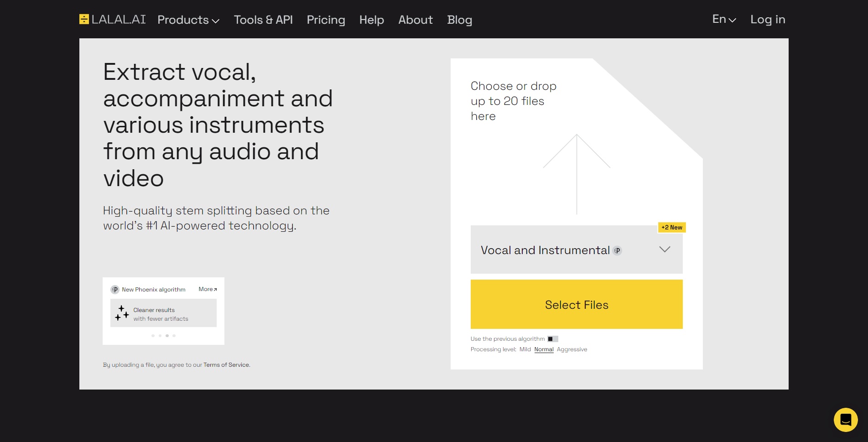Open the Pricing page
Screen dimensions: 868x442
tap(326, 20)
